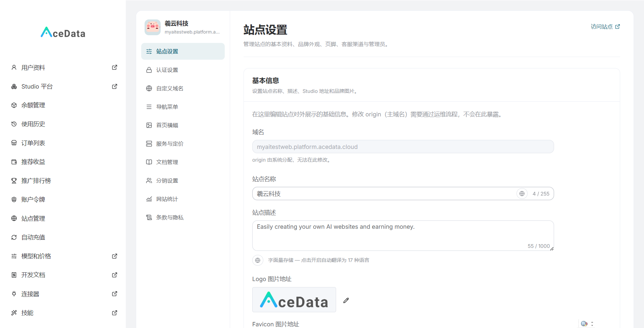Open external link icon beside 用户资料

114,67
